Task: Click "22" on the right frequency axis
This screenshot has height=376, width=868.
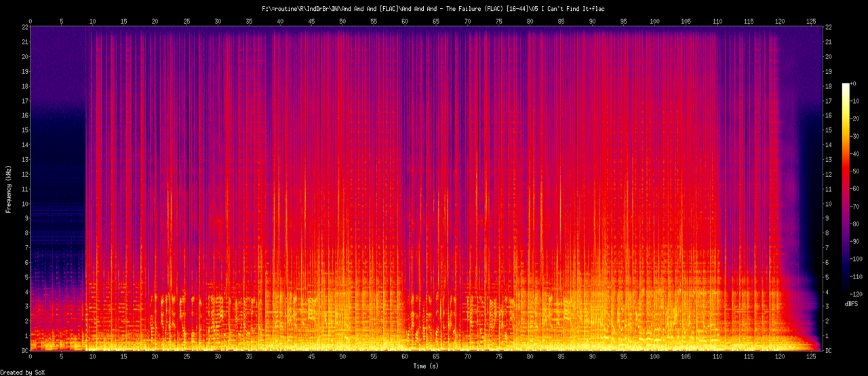Action: click(x=829, y=26)
